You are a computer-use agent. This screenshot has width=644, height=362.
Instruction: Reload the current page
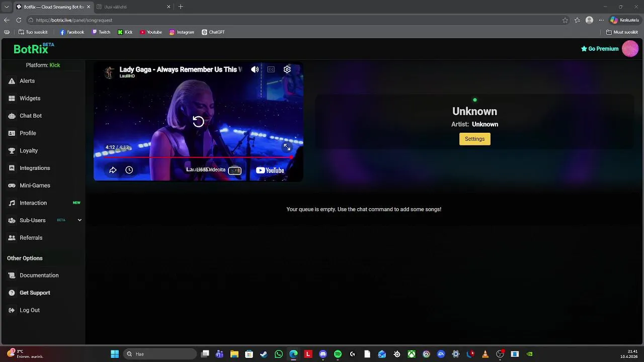(19, 20)
